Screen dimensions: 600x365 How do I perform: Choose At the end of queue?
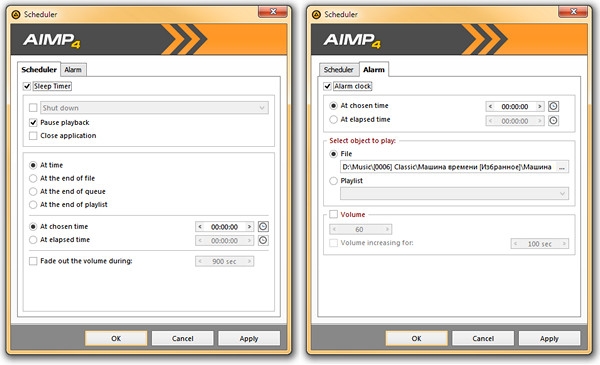click(x=33, y=191)
